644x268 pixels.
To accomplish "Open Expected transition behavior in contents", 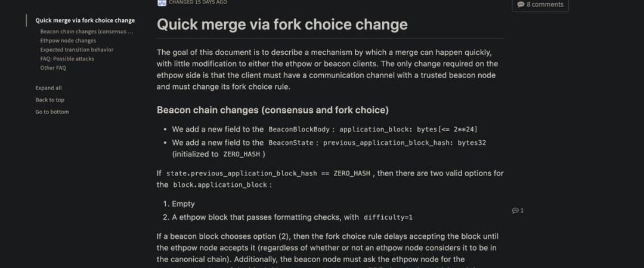I will point(76,50).
